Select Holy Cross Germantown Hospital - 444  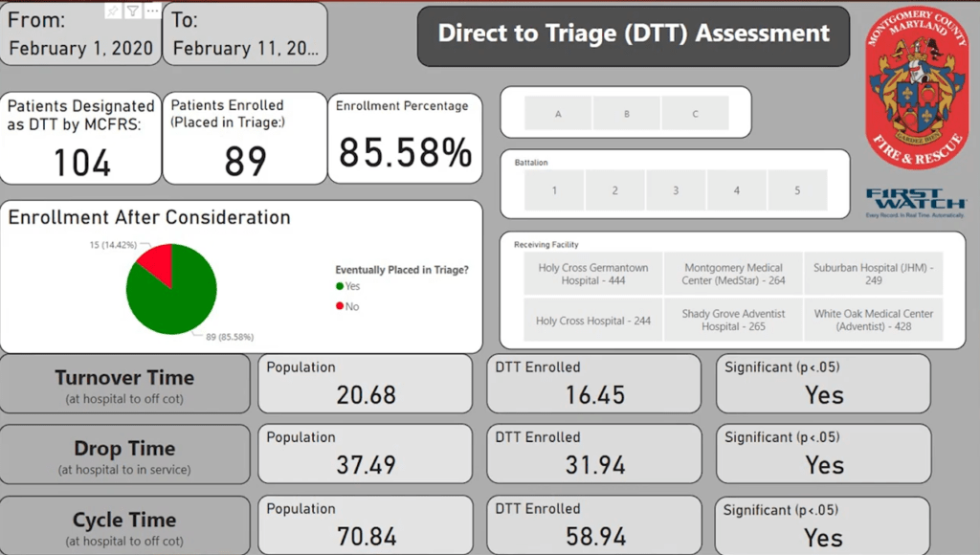point(592,275)
